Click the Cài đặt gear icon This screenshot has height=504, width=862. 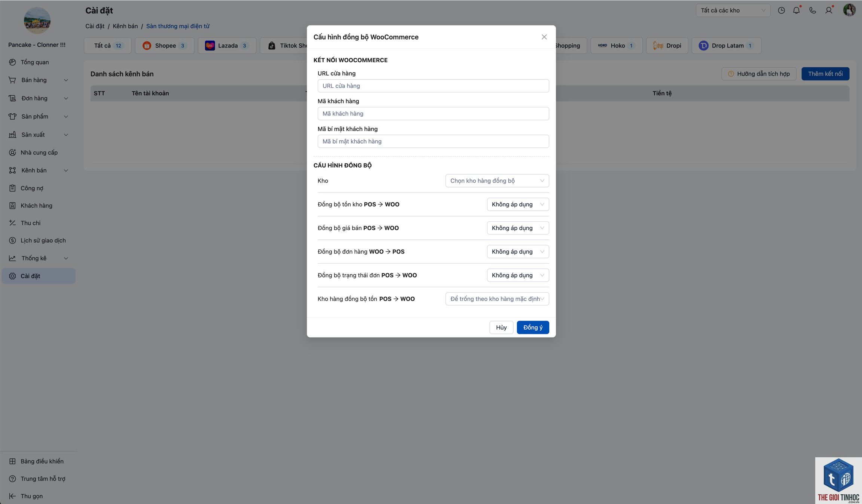point(12,276)
